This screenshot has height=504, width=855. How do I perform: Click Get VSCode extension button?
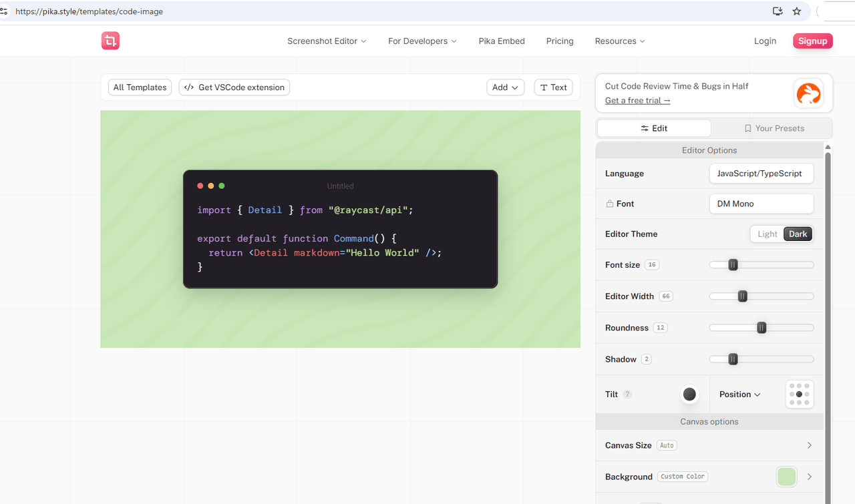click(x=234, y=87)
